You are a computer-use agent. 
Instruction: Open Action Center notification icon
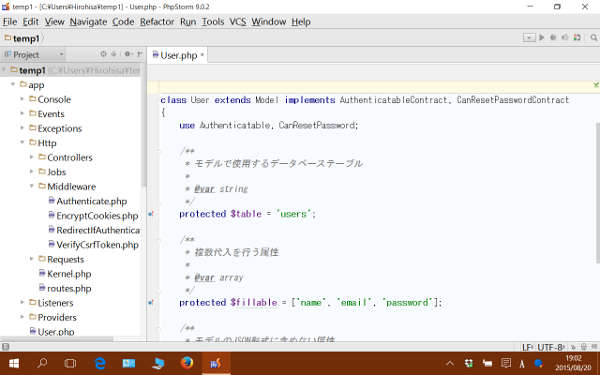[505, 363]
